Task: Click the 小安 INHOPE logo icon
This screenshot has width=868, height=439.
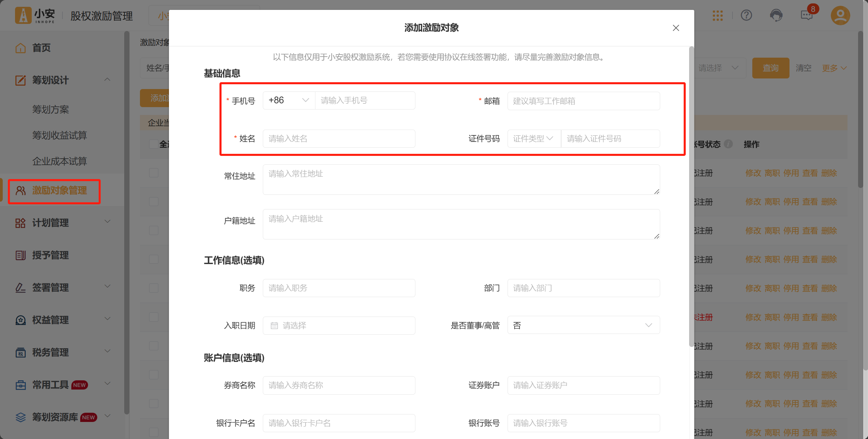Action: [23, 16]
